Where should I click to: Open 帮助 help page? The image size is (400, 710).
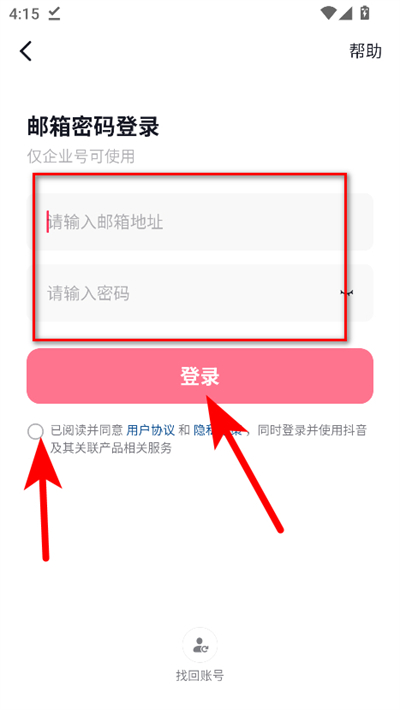365,51
